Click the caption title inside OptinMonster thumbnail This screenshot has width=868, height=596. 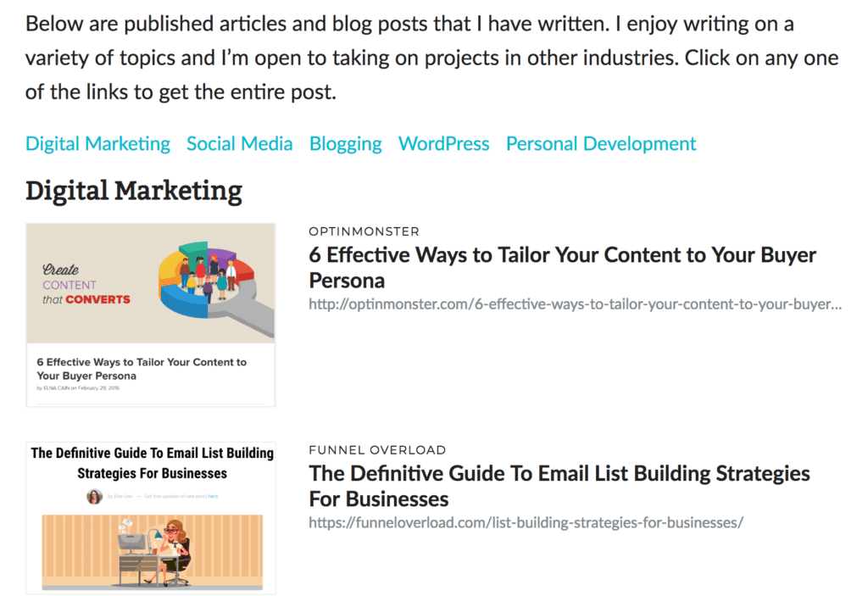(x=142, y=368)
